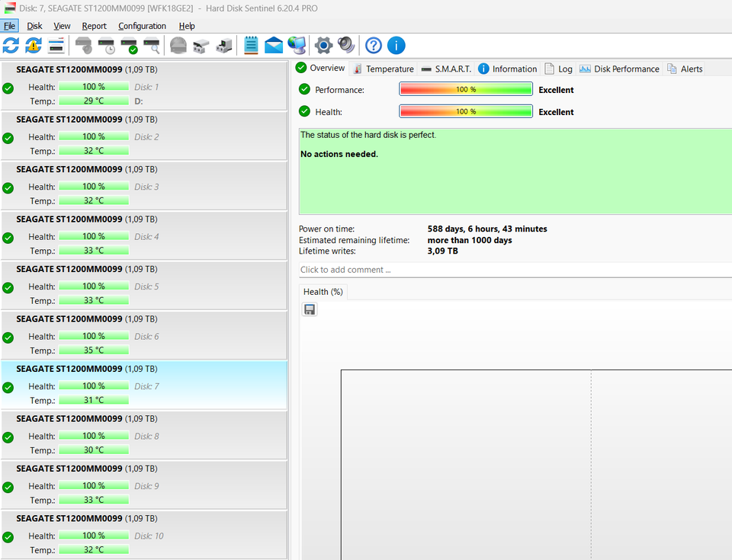Select Disk 5 SEAGATE ST1200MM0099 entry
The width and height of the screenshot is (732, 560).
(144, 286)
